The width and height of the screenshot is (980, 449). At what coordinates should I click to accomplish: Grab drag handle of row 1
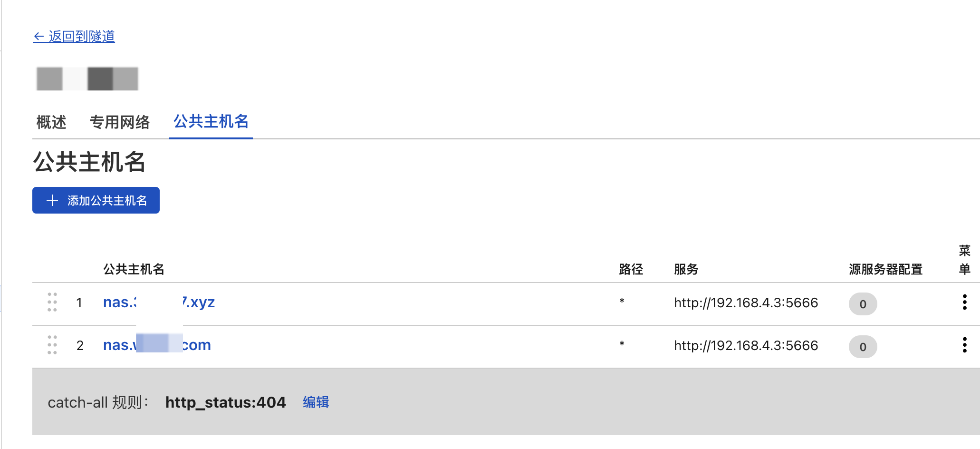pos(52,303)
